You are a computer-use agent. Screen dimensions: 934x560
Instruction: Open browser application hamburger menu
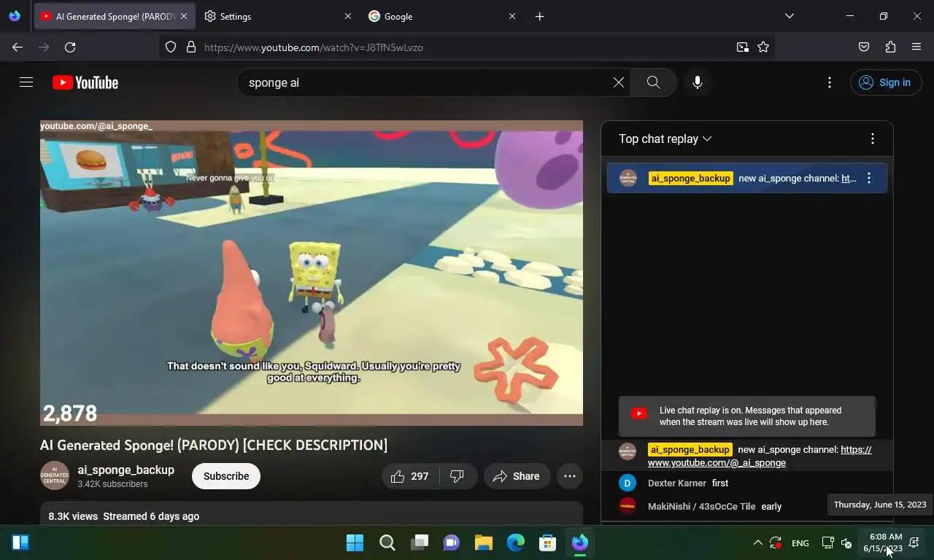click(916, 47)
